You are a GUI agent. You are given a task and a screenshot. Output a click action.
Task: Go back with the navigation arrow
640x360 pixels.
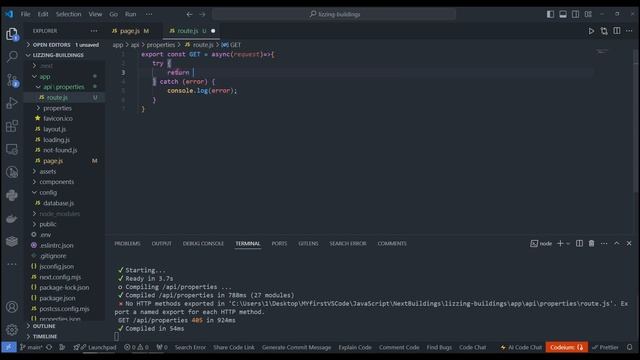tap(189, 14)
